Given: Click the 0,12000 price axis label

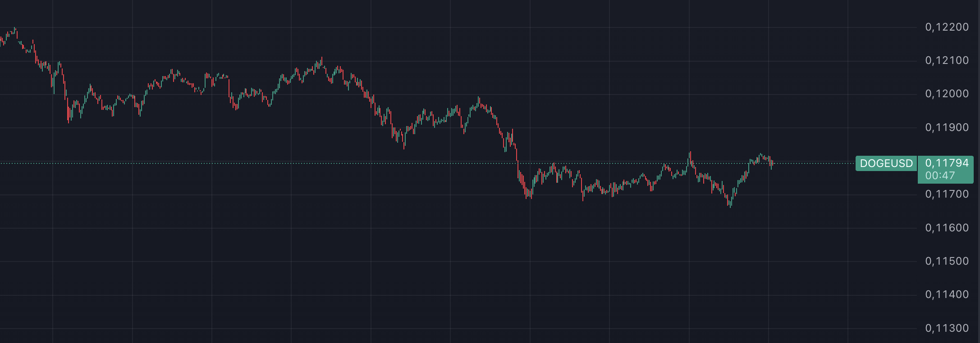Looking at the screenshot, I should tap(947, 94).
